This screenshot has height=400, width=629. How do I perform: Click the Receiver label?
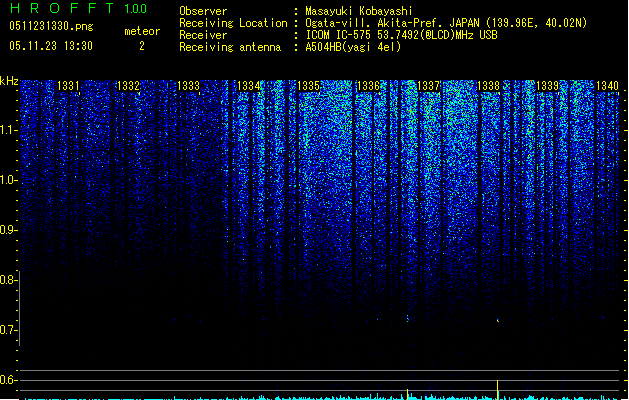[x=203, y=35]
